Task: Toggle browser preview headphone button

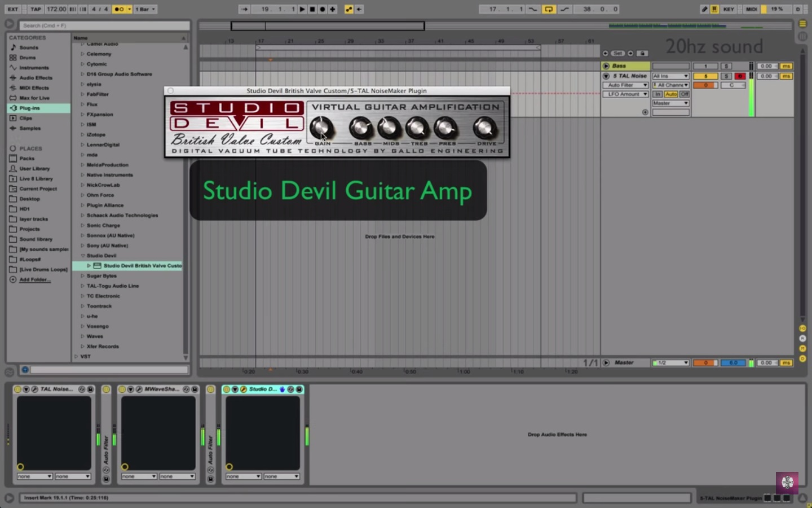Action: coord(25,370)
